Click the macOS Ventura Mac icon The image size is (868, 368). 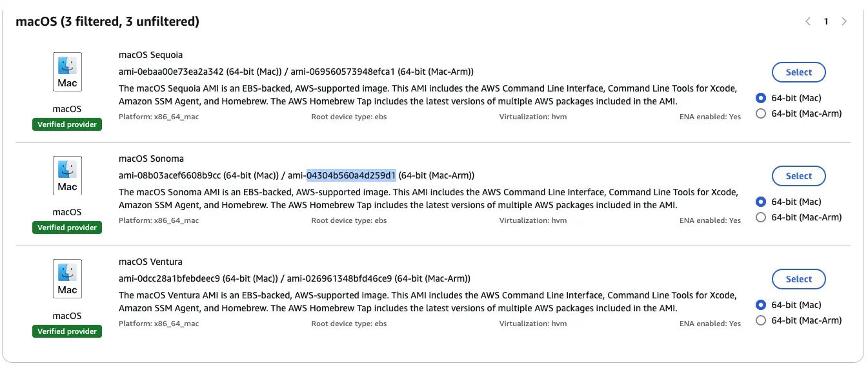click(67, 278)
